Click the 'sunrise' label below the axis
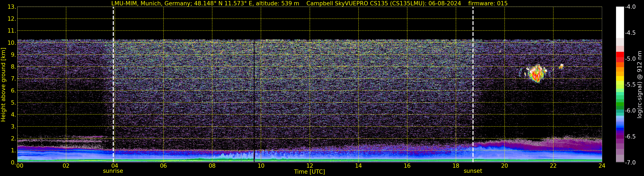This screenshot has height=176, width=644. tap(113, 171)
